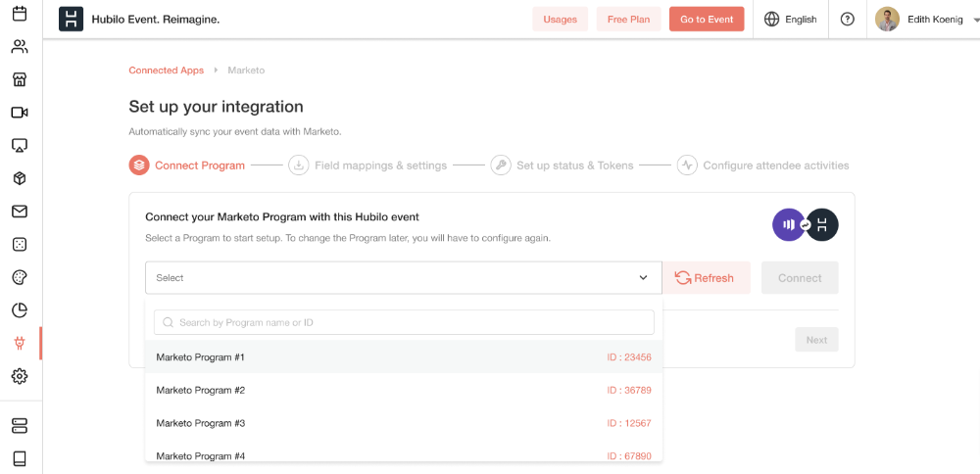Open the pie chart analytics icon

click(20, 310)
